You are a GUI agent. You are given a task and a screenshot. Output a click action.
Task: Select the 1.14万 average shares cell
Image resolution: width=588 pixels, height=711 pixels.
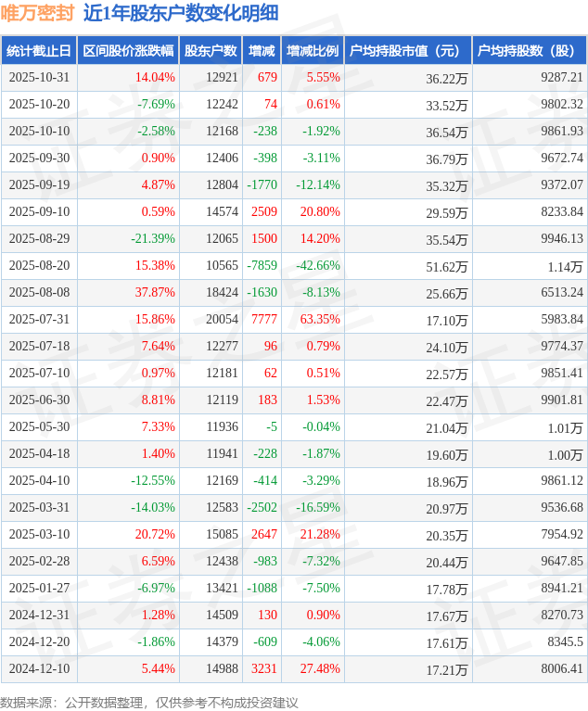point(563,266)
